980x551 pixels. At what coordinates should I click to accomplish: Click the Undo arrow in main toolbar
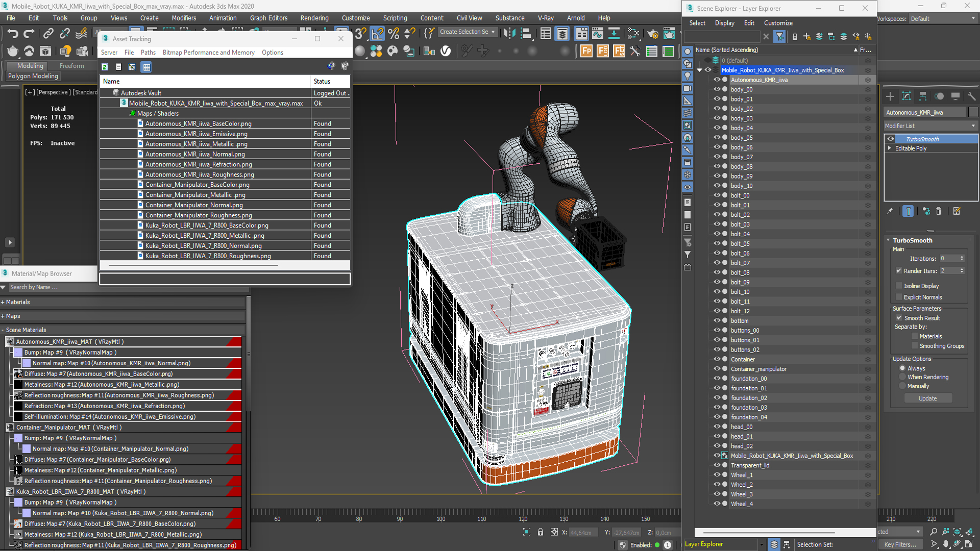click(13, 34)
